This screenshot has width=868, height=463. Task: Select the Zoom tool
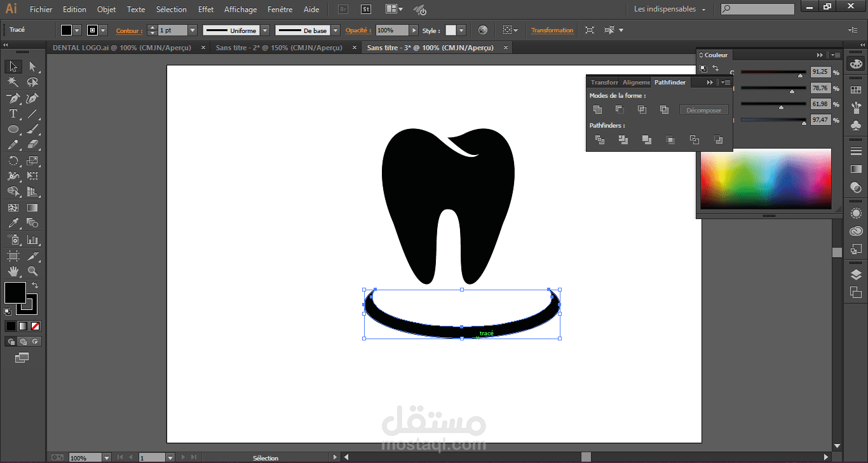[32, 272]
